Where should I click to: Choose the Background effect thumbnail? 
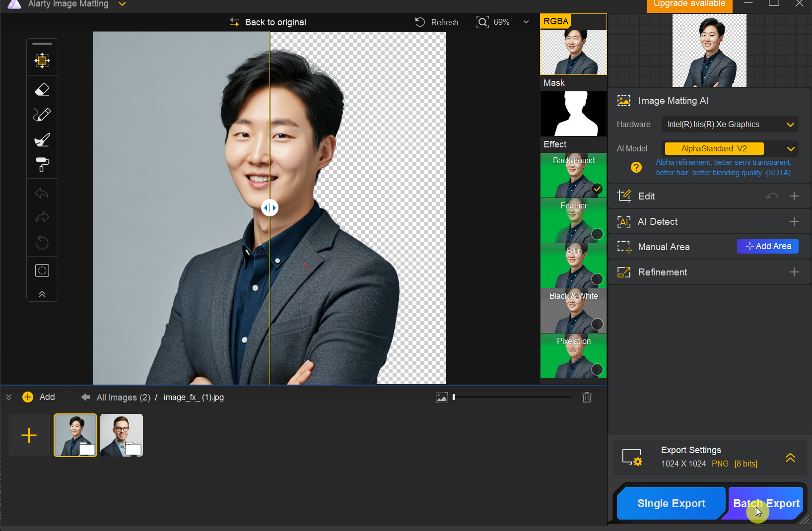pos(573,175)
